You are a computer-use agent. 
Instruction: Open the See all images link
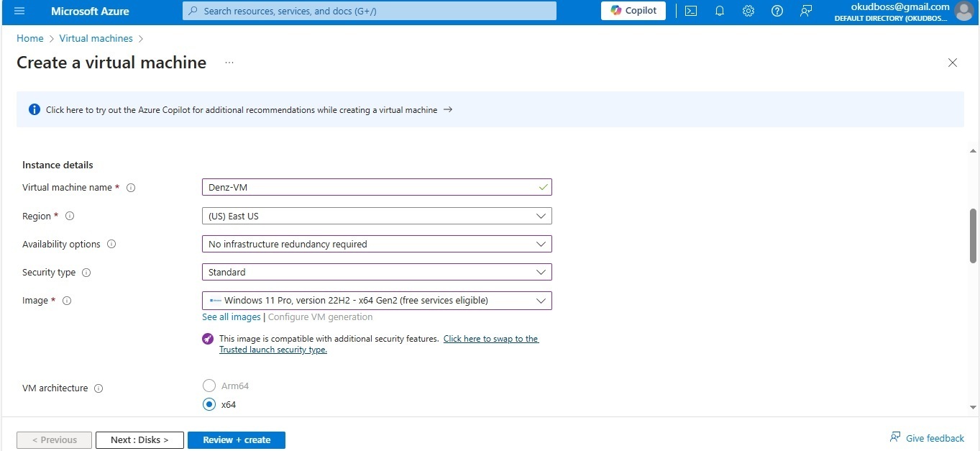point(232,317)
